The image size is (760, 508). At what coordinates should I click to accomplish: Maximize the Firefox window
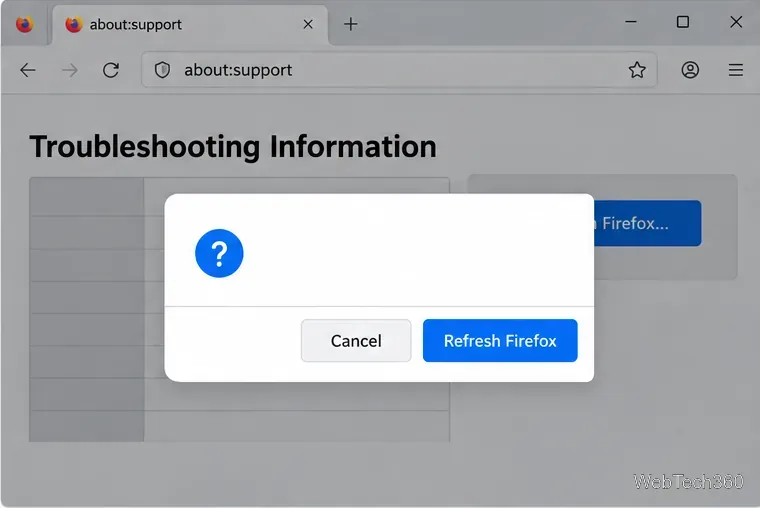683,22
